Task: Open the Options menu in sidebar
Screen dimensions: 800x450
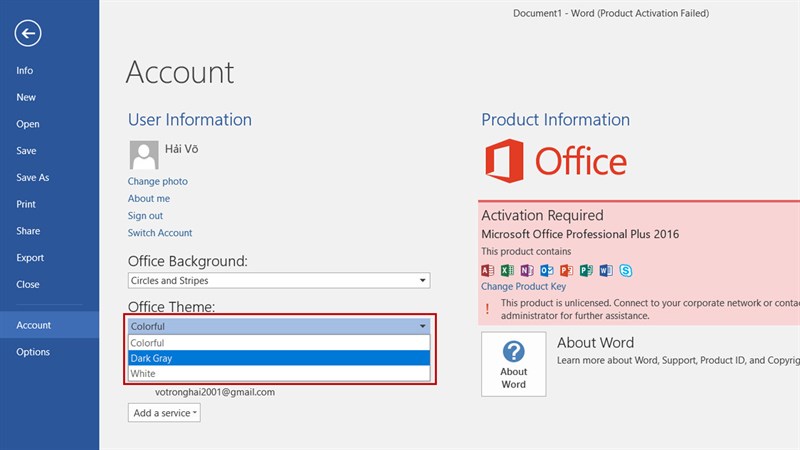Action: 32,352
